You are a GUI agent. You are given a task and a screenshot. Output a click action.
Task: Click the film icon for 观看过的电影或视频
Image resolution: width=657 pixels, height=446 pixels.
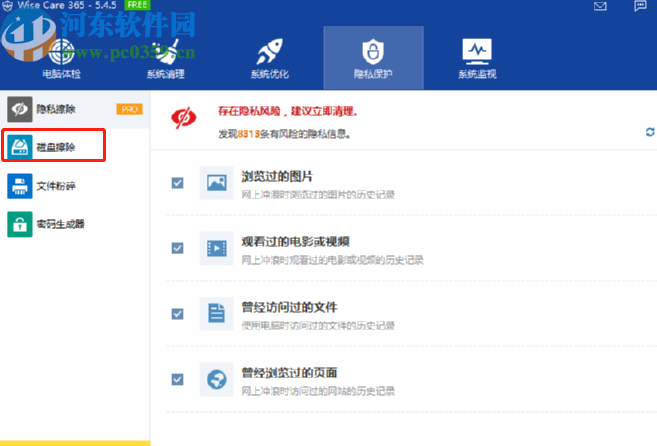pyautogui.click(x=217, y=248)
